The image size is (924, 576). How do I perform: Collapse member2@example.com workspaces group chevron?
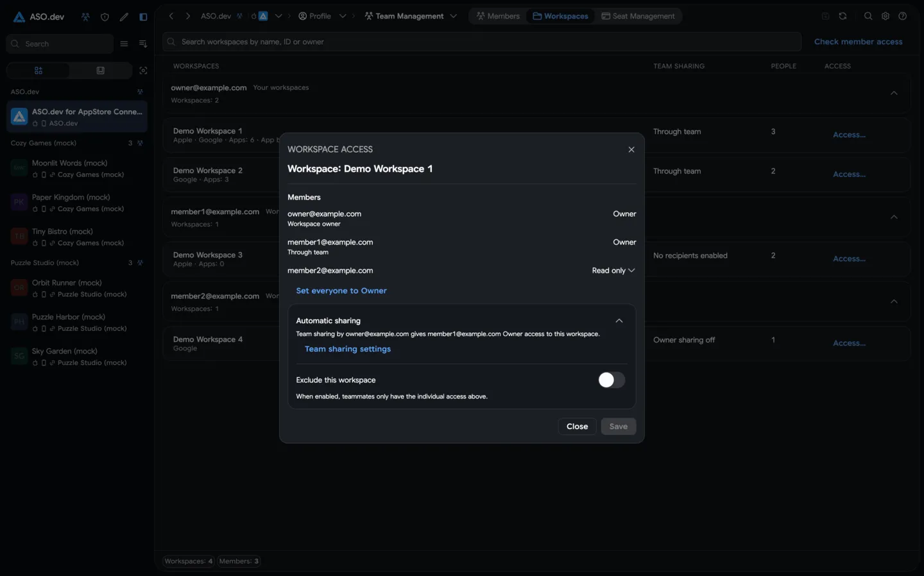pos(894,301)
